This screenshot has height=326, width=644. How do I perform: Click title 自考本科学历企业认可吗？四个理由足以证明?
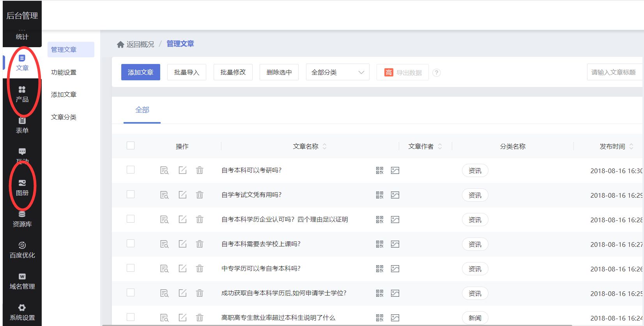click(x=285, y=220)
